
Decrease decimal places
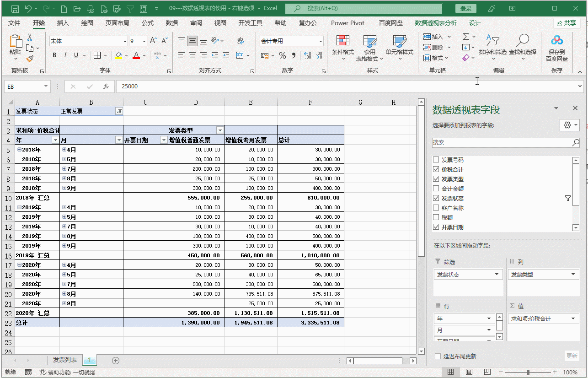pos(319,55)
